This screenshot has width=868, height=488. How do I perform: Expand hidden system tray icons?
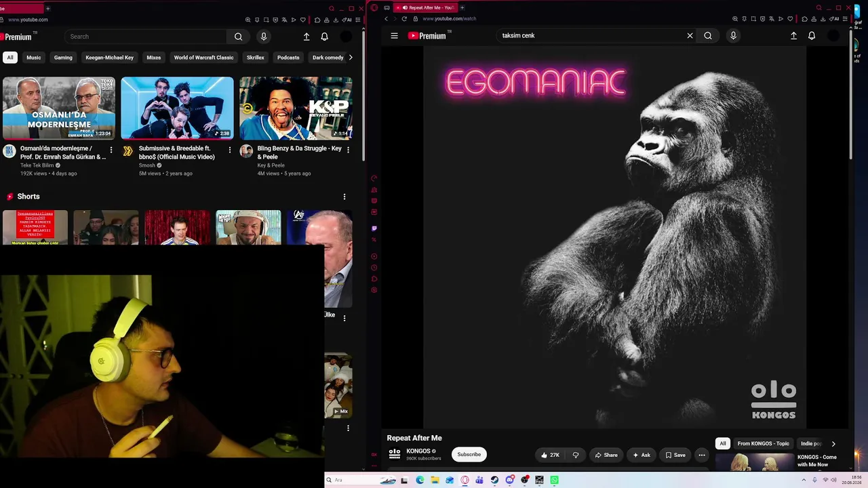pos(804,480)
